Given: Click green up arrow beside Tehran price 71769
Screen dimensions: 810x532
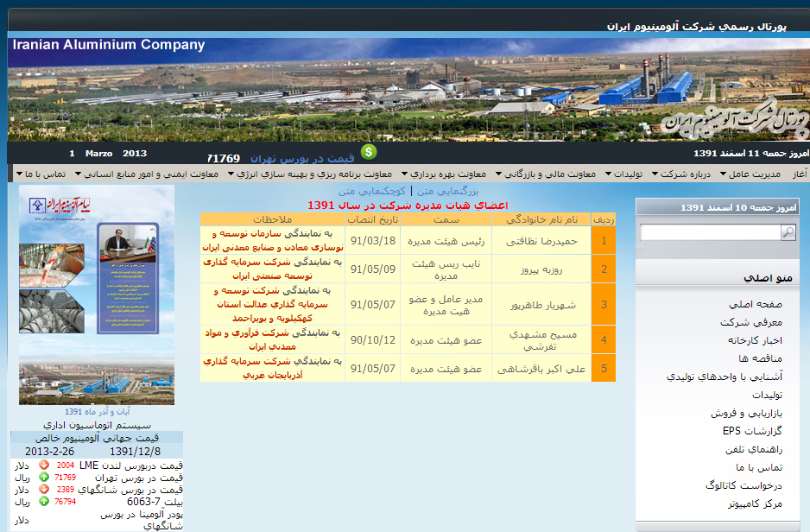Looking at the screenshot, I should click(x=44, y=478).
